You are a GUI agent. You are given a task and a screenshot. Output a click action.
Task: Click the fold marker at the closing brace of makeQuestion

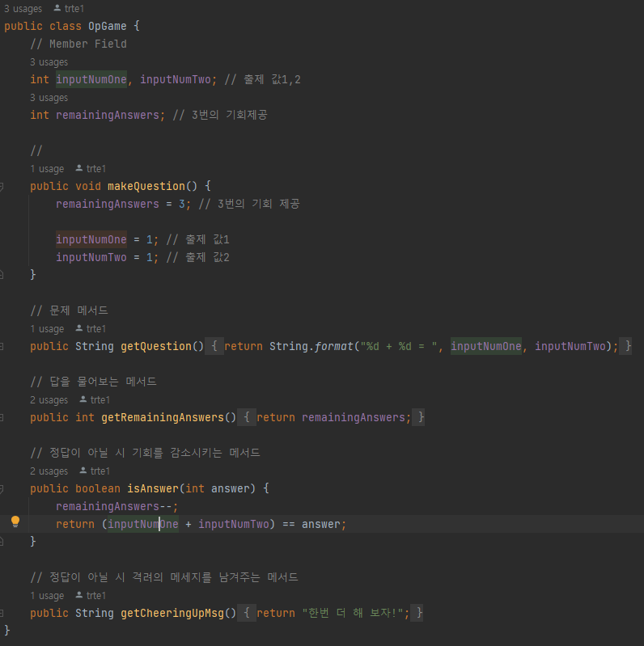click(2, 274)
